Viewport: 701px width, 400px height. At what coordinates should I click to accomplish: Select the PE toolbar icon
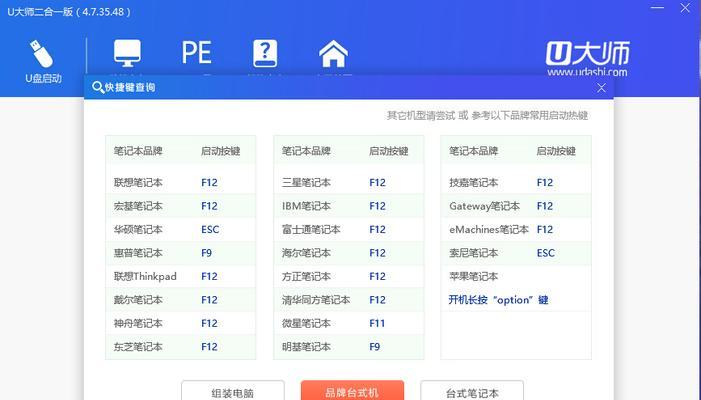pos(196,53)
